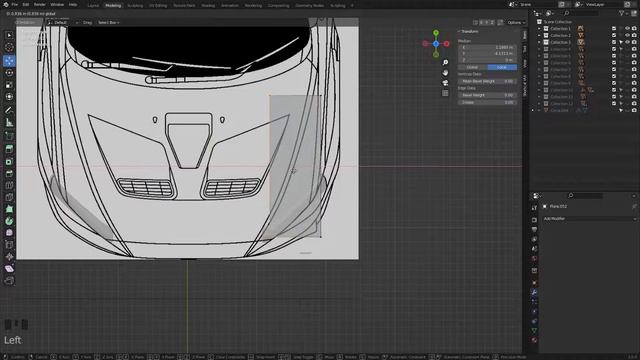Select the Rip Region tool
This screenshot has height=360, width=640.
[9, 280]
